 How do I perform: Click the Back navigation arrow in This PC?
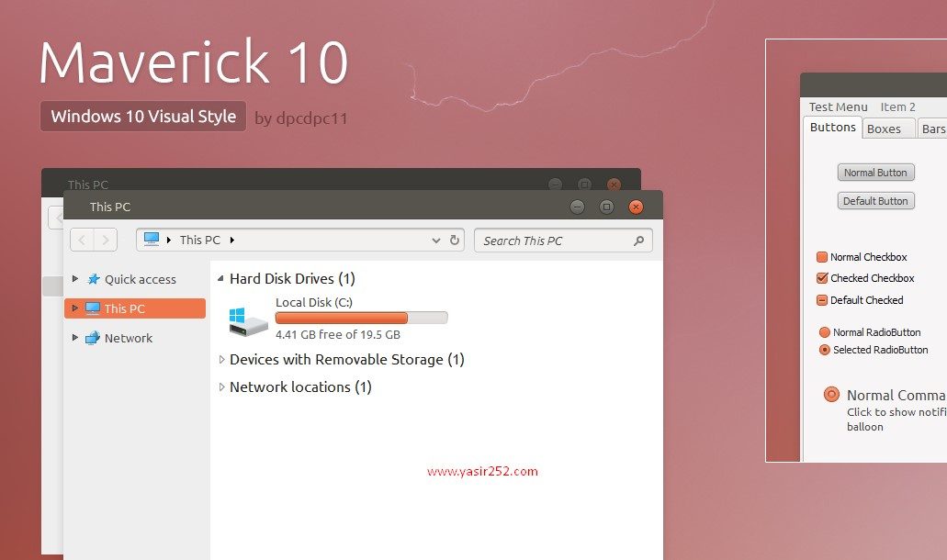(x=82, y=241)
